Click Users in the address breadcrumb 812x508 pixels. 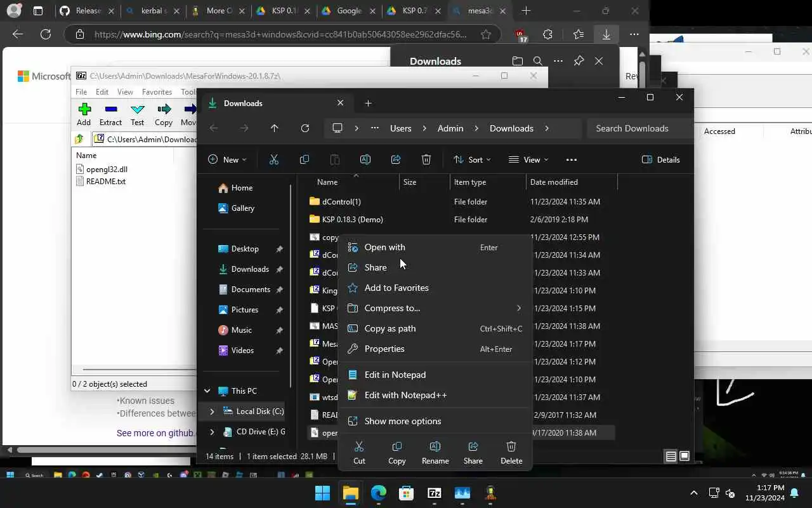click(x=401, y=128)
